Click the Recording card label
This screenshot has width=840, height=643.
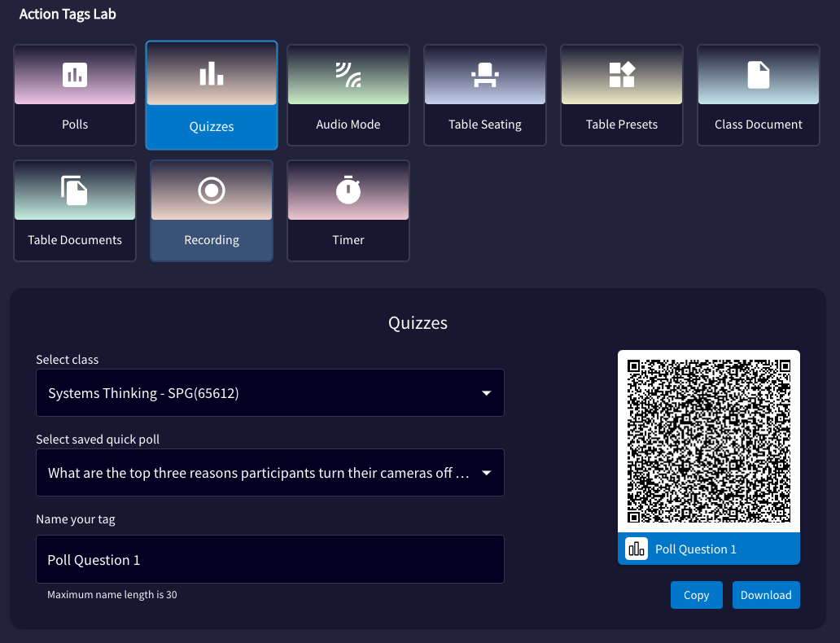click(x=212, y=240)
